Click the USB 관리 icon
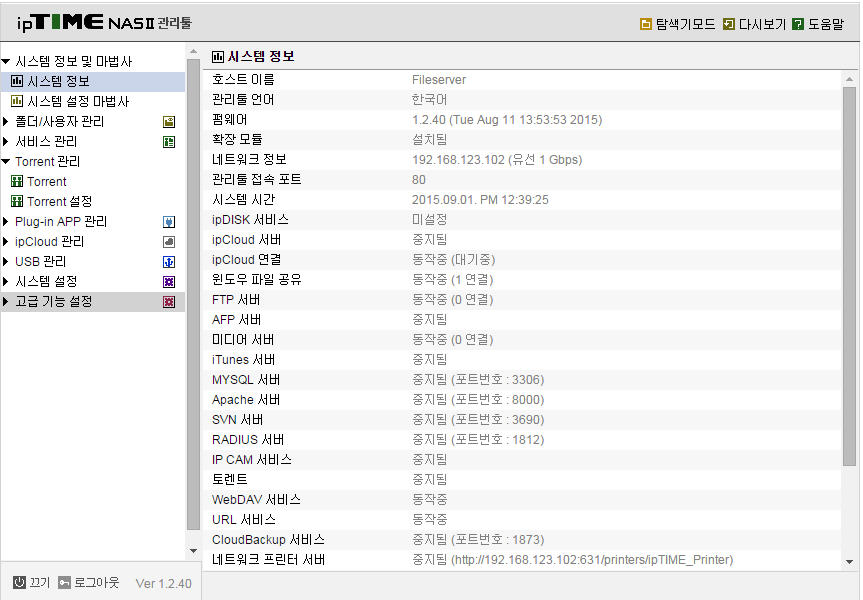Screen dimensions: 863x600 point(169,262)
